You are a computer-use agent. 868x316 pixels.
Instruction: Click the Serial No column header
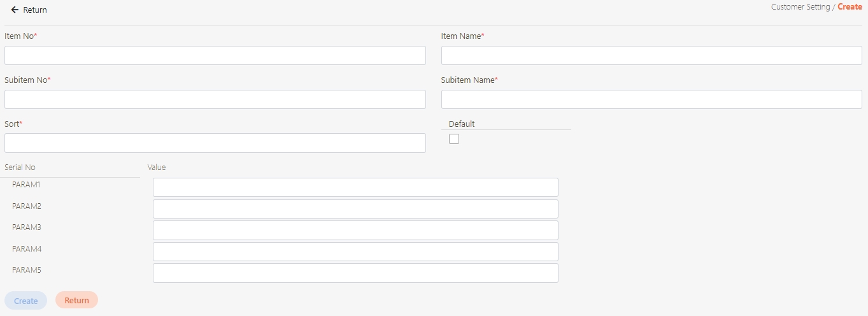point(20,168)
